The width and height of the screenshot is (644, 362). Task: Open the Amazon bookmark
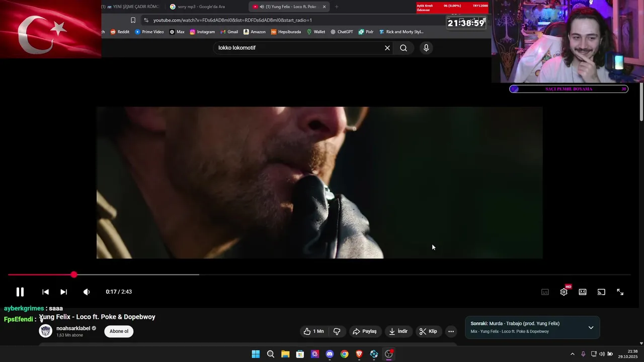[254, 32]
